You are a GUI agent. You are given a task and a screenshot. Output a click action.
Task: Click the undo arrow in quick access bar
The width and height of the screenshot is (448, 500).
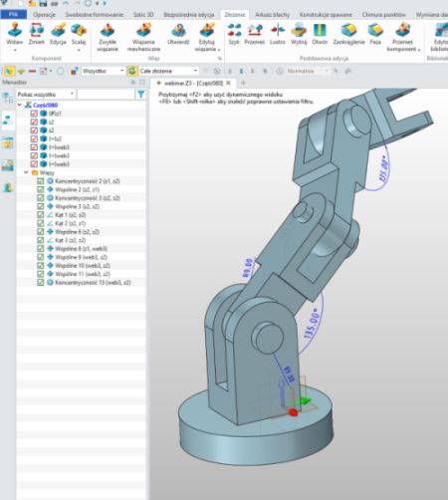pos(66,3)
